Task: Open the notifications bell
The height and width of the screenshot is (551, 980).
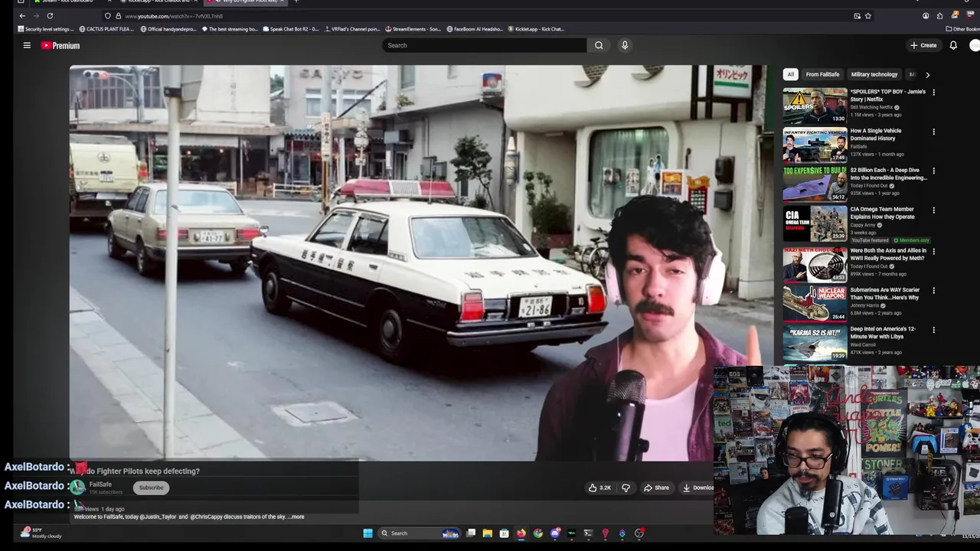Action: (953, 45)
